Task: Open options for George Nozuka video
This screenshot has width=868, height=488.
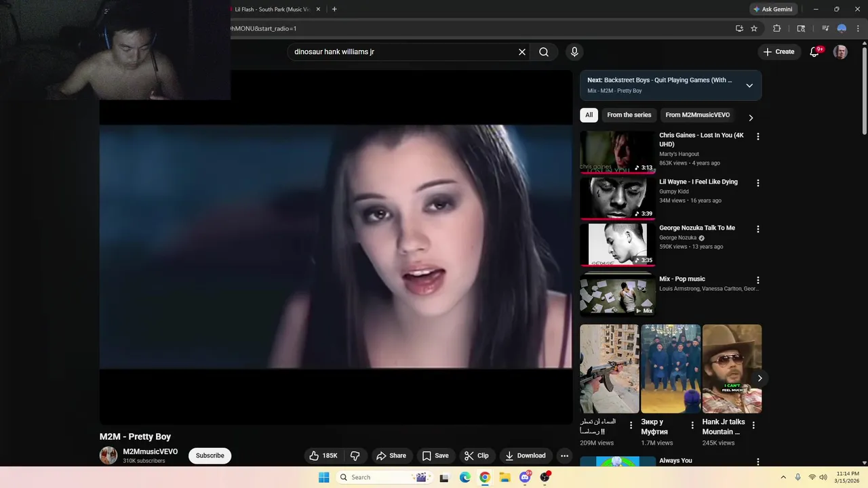Action: 758,229
